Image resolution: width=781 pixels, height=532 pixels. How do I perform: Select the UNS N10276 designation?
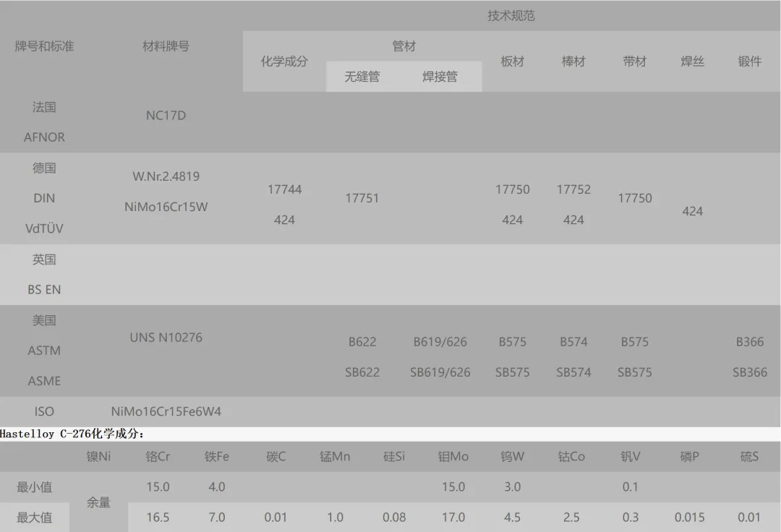pos(166,338)
